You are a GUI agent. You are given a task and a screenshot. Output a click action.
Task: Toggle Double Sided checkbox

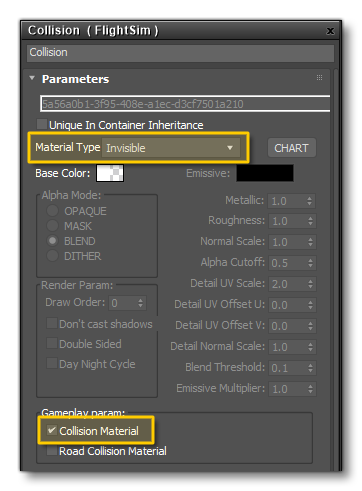coord(52,343)
